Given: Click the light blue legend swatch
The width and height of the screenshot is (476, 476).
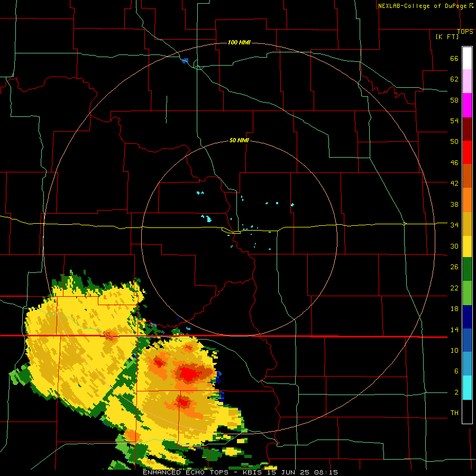Looking at the screenshot, I should click(x=467, y=364).
